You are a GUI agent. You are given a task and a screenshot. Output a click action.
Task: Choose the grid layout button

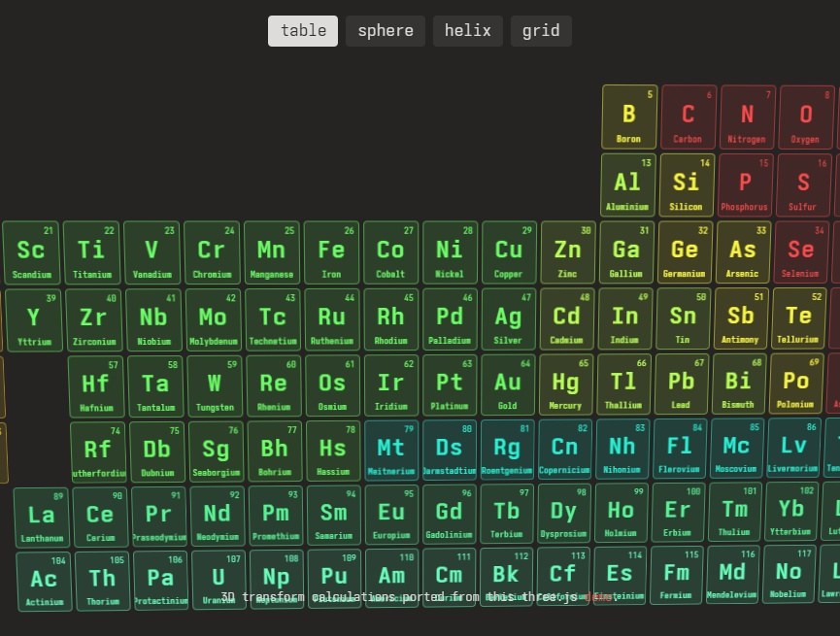(541, 31)
